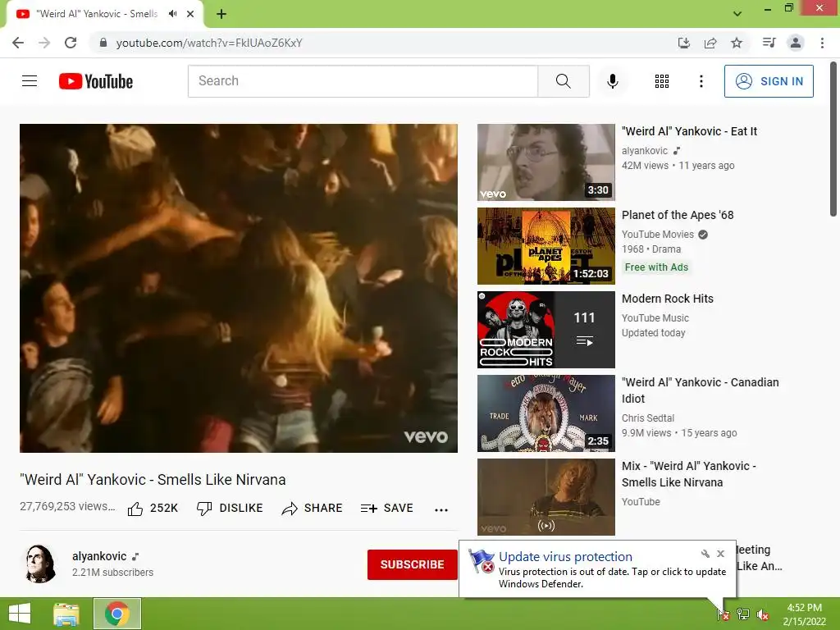
Task: Open the YouTube hamburger guide menu
Action: 30,81
